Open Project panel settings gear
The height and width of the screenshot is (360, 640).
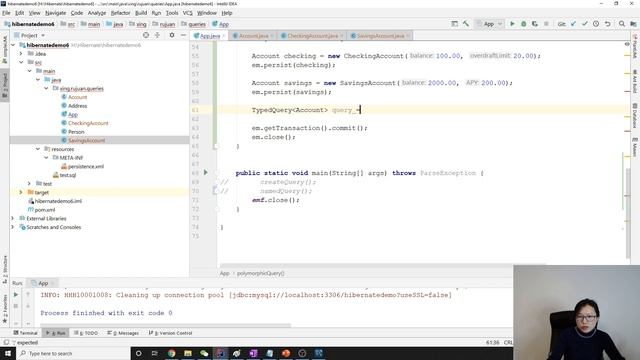point(172,36)
